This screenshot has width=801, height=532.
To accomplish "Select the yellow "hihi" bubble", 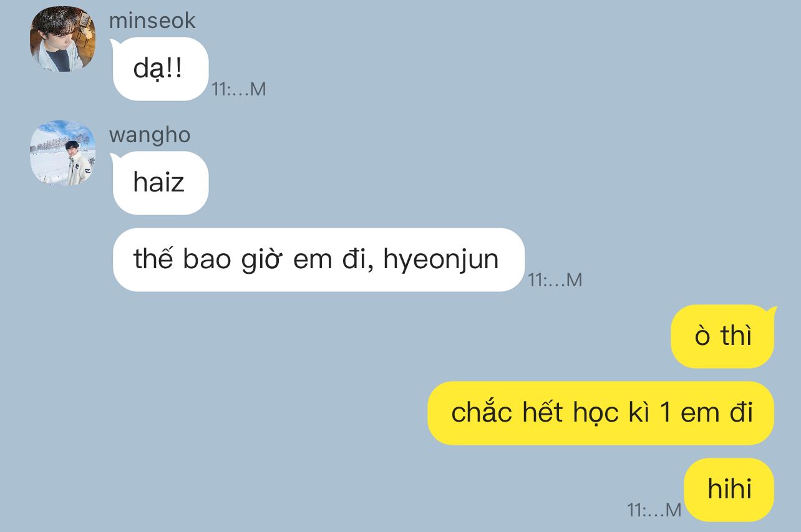I will pos(729,490).
